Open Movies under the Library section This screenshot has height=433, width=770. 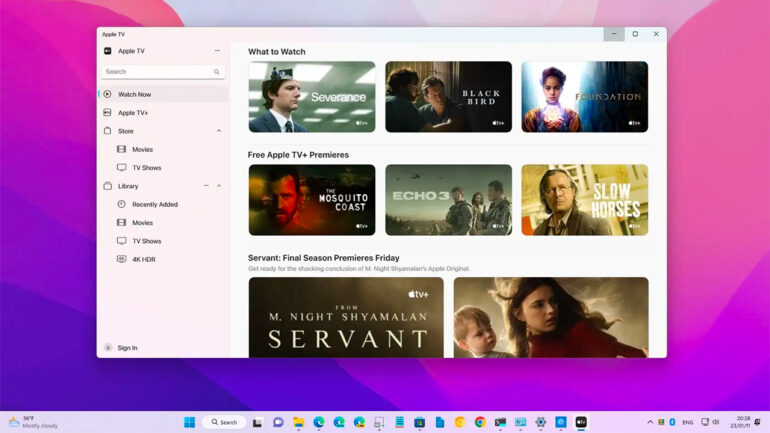142,223
